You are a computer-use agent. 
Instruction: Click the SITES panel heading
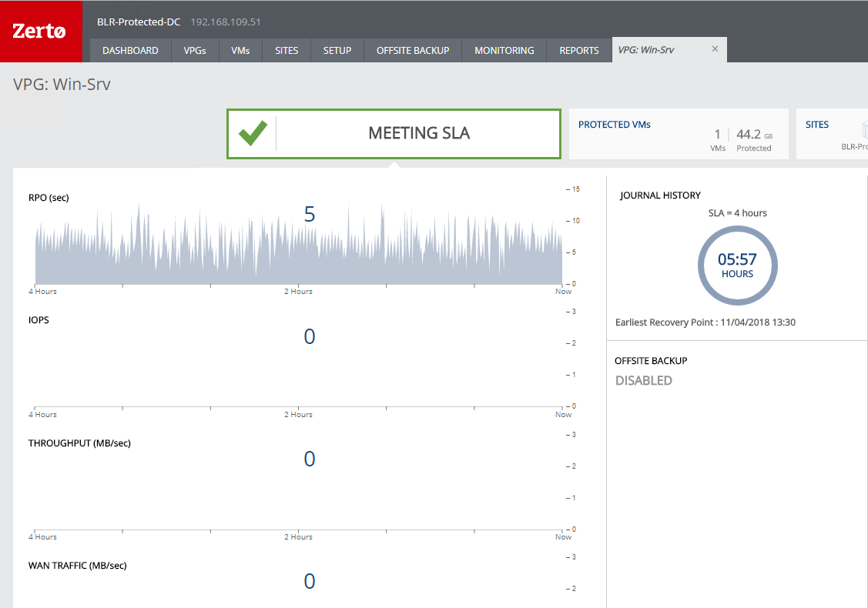[x=817, y=125]
